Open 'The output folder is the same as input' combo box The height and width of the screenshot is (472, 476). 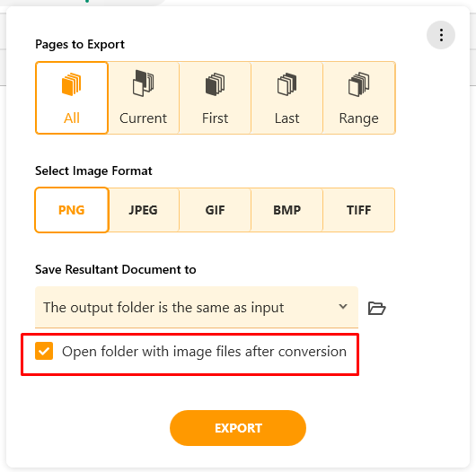click(x=197, y=307)
